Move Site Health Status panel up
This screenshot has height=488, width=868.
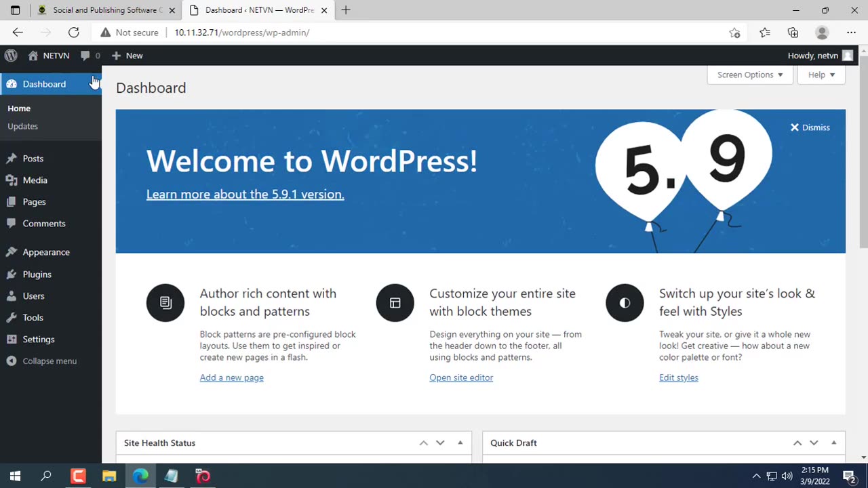pos(423,443)
